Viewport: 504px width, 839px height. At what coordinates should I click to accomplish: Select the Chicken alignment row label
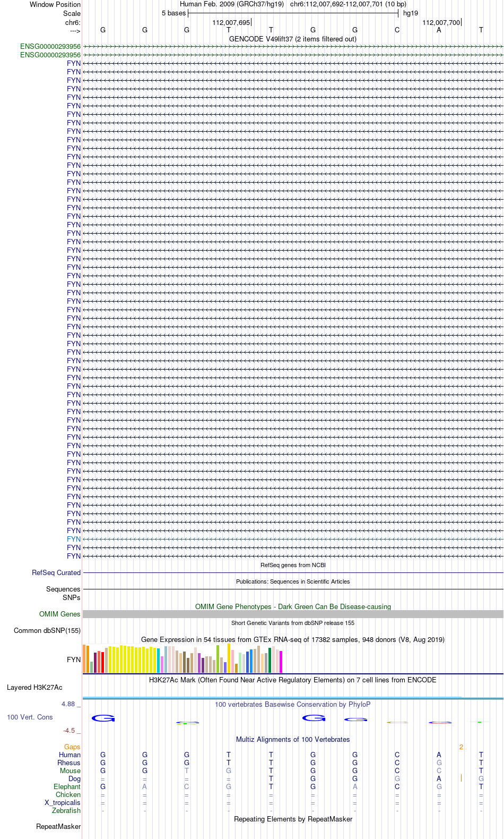click(68, 794)
